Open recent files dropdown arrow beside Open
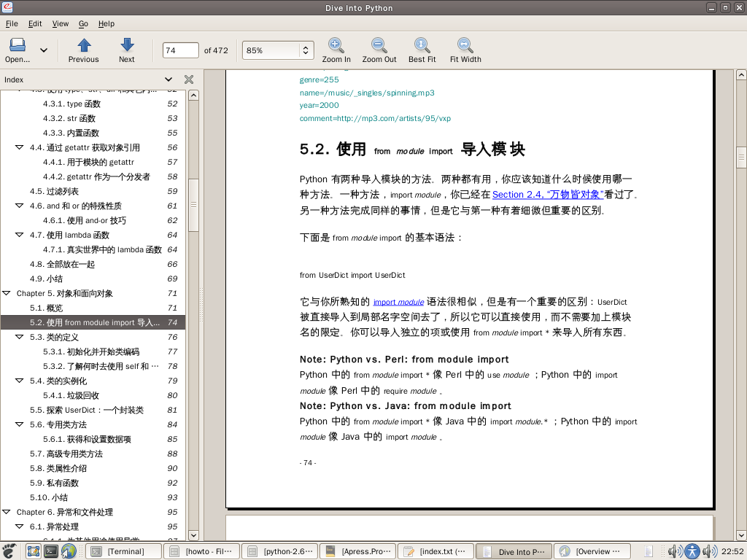Image resolution: width=747 pixels, height=560 pixels. (x=44, y=50)
